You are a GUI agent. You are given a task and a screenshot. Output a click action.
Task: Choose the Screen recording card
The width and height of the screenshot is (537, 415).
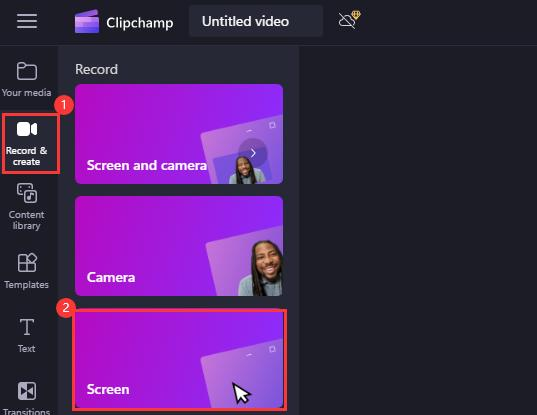coord(179,359)
